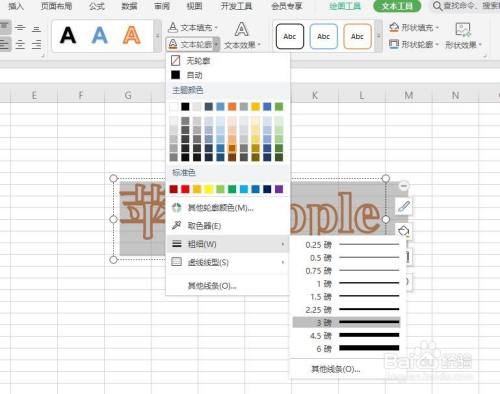
Task: Expand the 粗细(W) weight submenu
Action: [227, 244]
